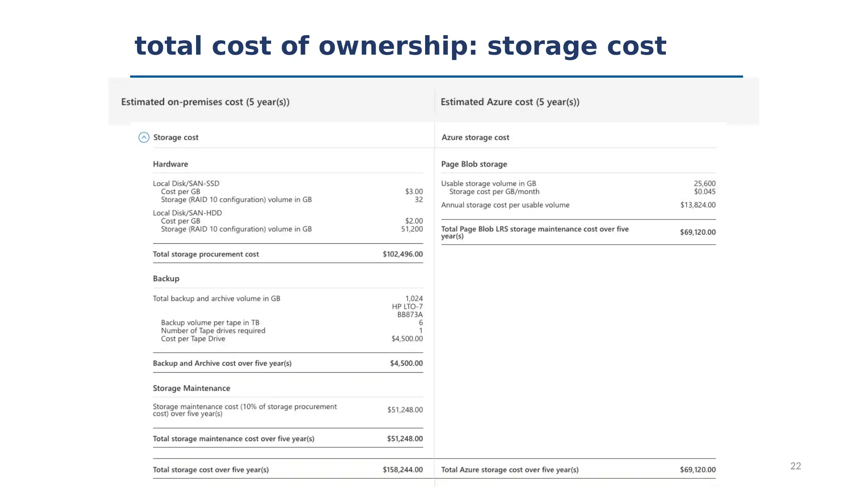Select the $158,244.00 on-premises total
This screenshot has height=488, width=868.
click(403, 470)
